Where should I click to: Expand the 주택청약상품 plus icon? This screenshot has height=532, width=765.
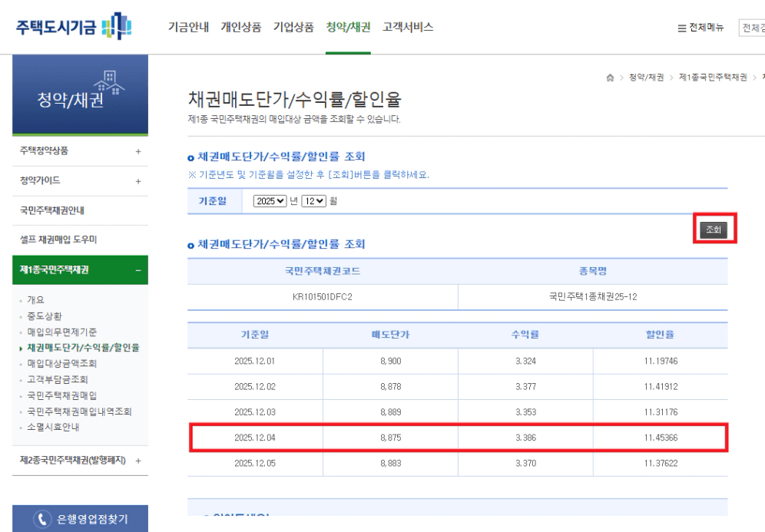(138, 151)
